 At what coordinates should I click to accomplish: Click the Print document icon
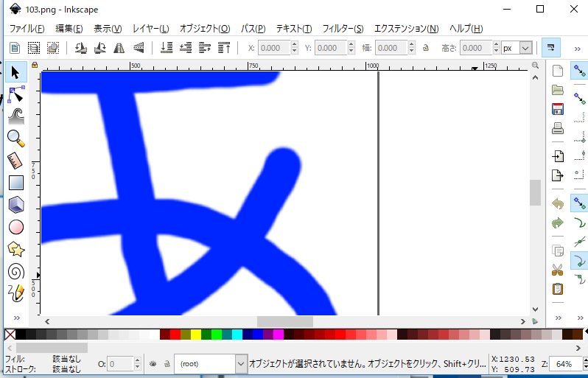[558, 128]
